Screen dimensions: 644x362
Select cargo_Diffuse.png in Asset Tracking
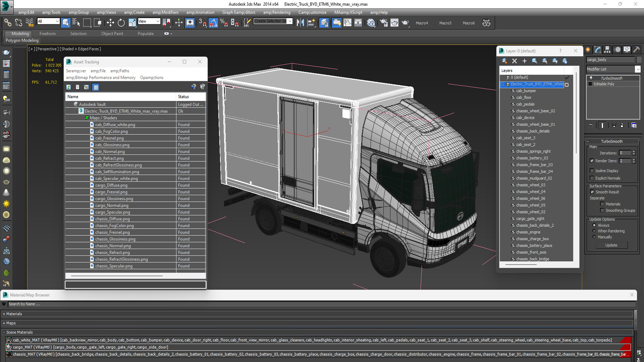coord(111,185)
